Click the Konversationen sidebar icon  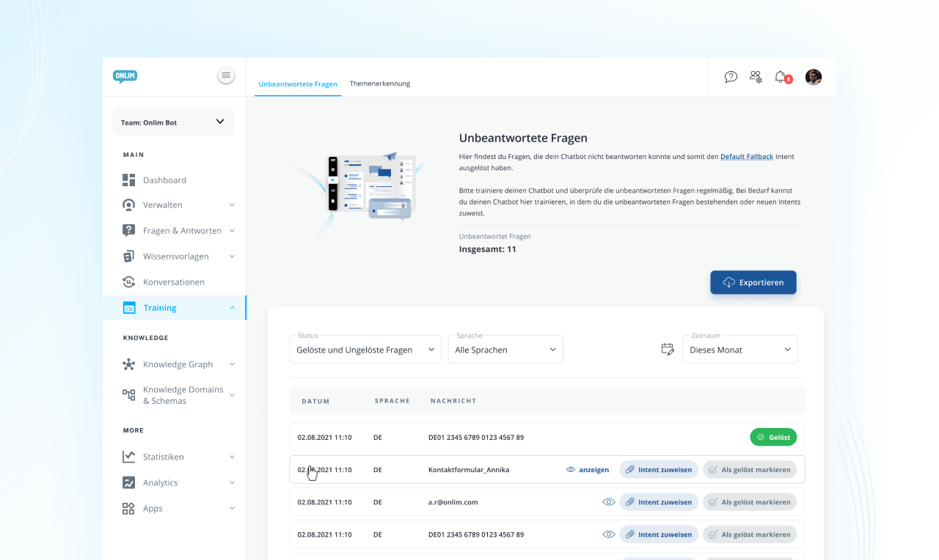pos(129,282)
